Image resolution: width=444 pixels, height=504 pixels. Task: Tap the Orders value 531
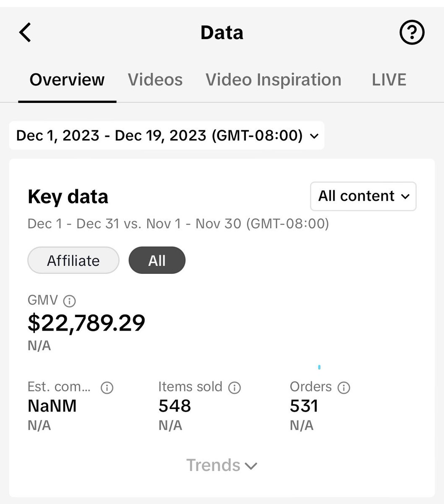click(304, 406)
